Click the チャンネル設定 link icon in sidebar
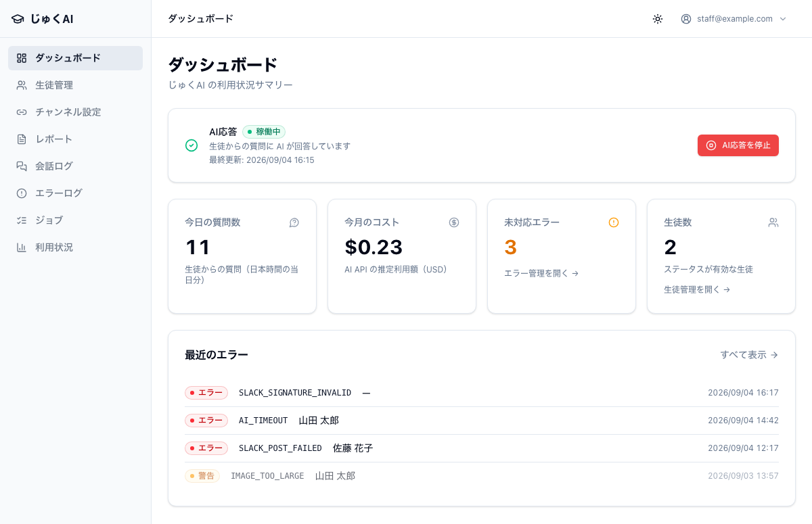This screenshot has width=812, height=524. [x=22, y=112]
